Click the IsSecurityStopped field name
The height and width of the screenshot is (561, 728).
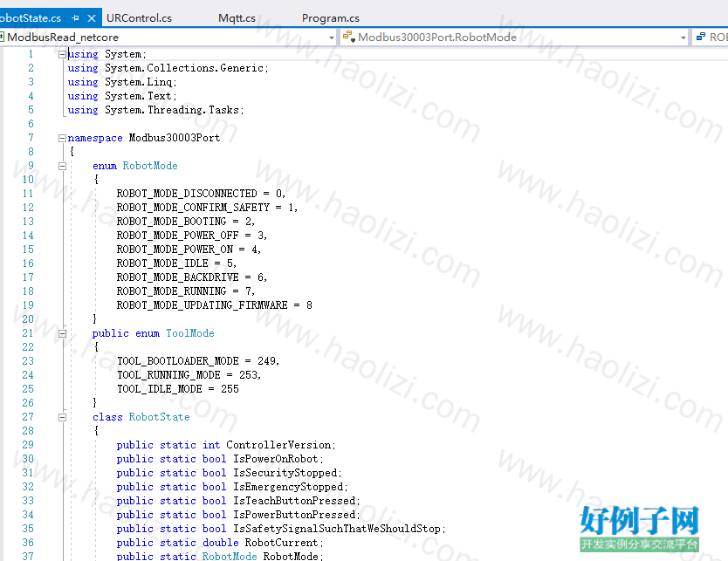(x=285, y=473)
